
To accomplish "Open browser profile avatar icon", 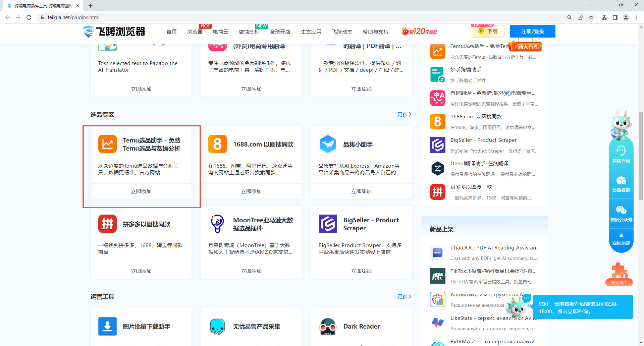I will [x=626, y=17].
